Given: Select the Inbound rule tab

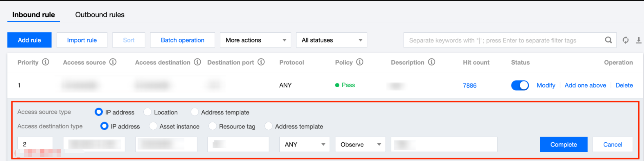Looking at the screenshot, I should tap(34, 15).
